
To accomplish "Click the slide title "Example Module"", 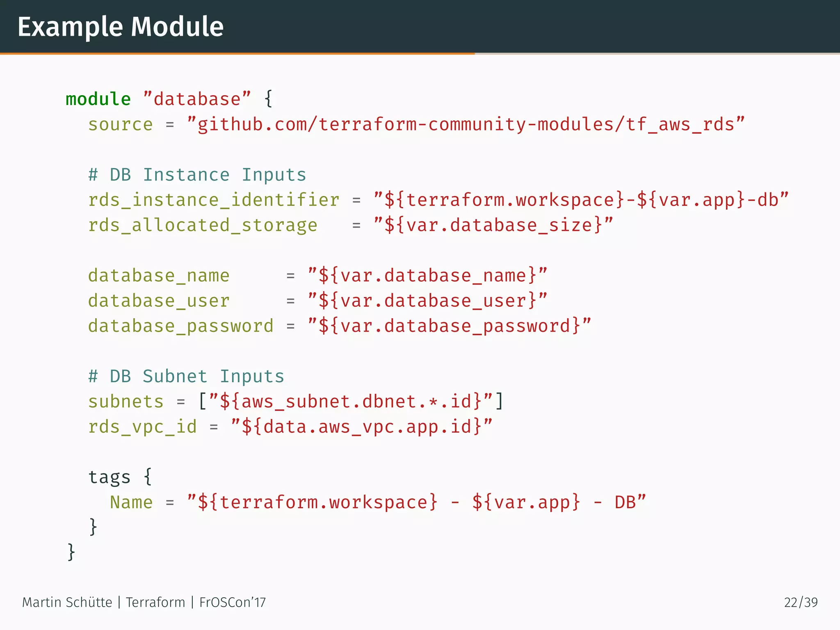I will pyautogui.click(x=121, y=27).
